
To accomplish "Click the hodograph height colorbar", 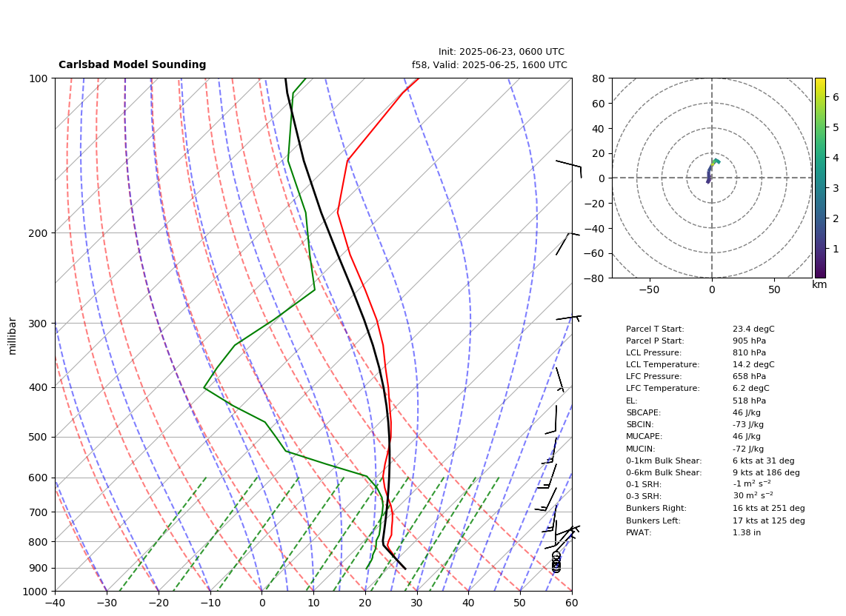I will click(x=820, y=178).
